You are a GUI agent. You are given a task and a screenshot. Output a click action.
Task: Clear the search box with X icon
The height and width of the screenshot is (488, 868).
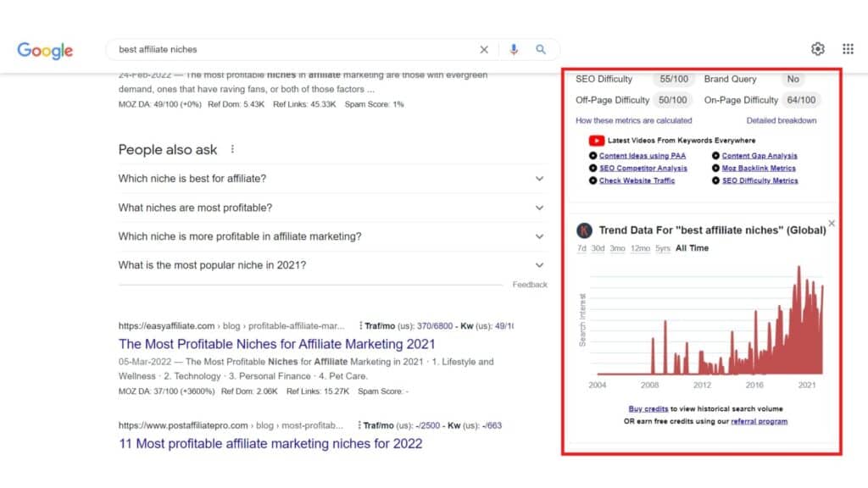click(484, 50)
